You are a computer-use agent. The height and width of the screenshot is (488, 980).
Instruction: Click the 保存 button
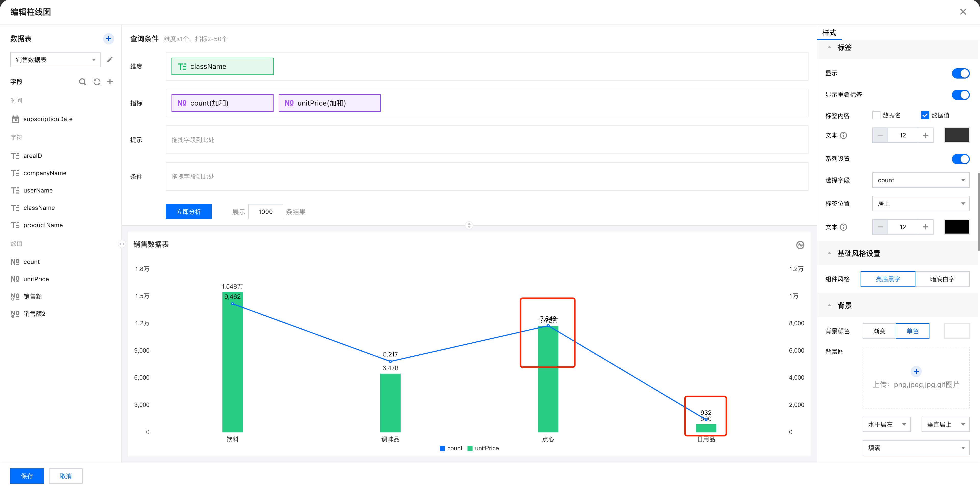pyautogui.click(x=27, y=476)
